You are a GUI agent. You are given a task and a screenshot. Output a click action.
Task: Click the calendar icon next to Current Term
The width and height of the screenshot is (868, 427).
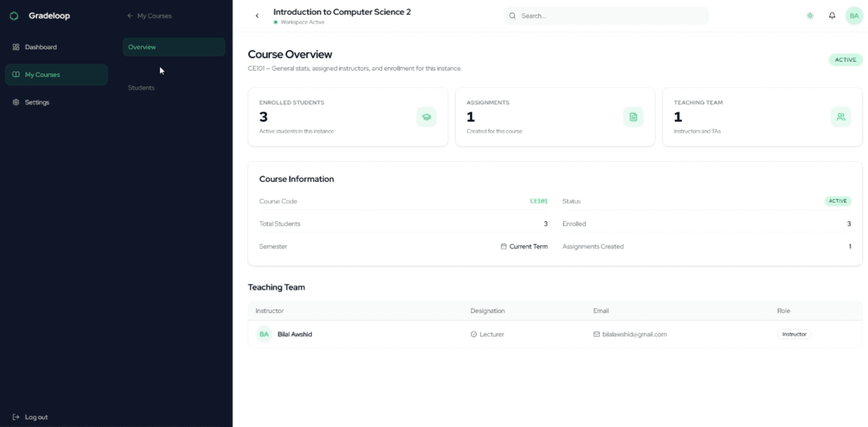click(503, 246)
